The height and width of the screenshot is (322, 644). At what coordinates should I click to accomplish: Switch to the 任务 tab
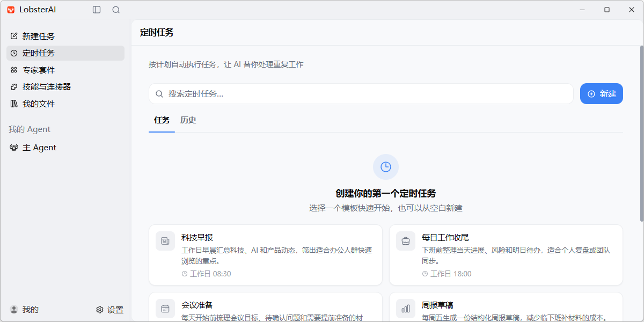(162, 120)
